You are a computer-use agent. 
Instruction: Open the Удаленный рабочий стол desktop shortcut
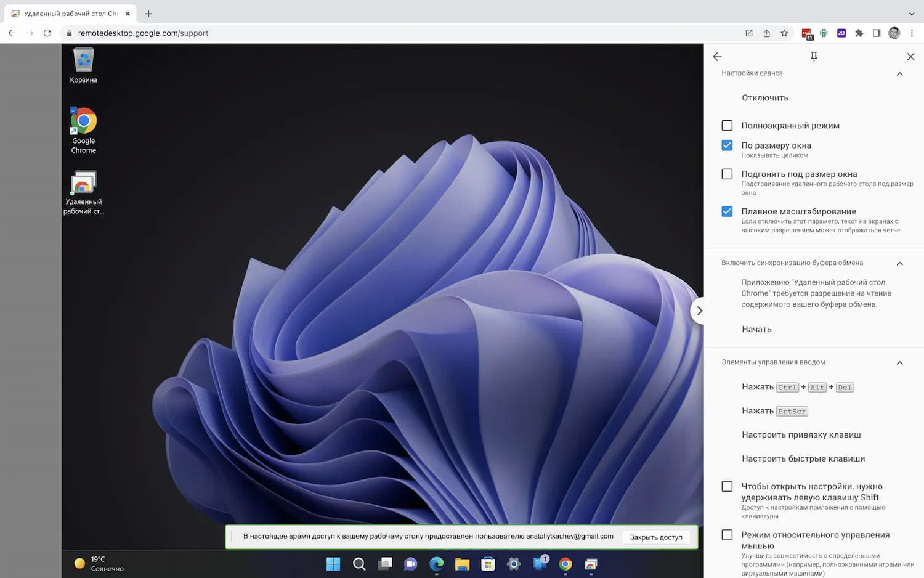83,184
